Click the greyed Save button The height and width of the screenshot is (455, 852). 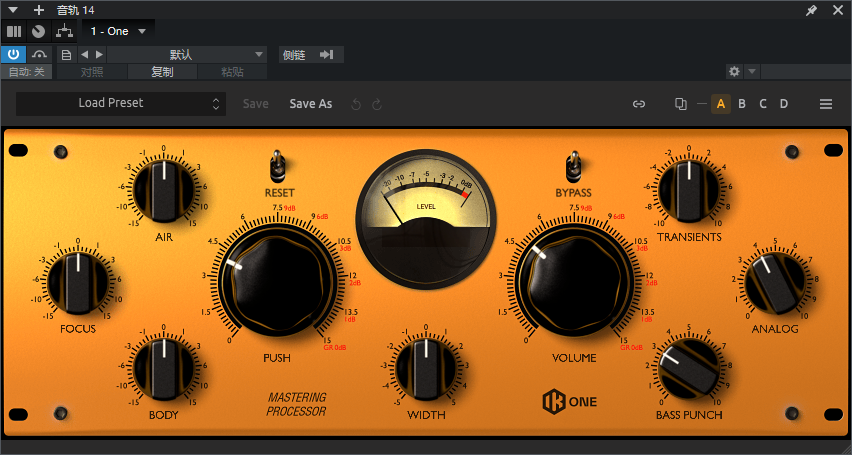click(255, 104)
